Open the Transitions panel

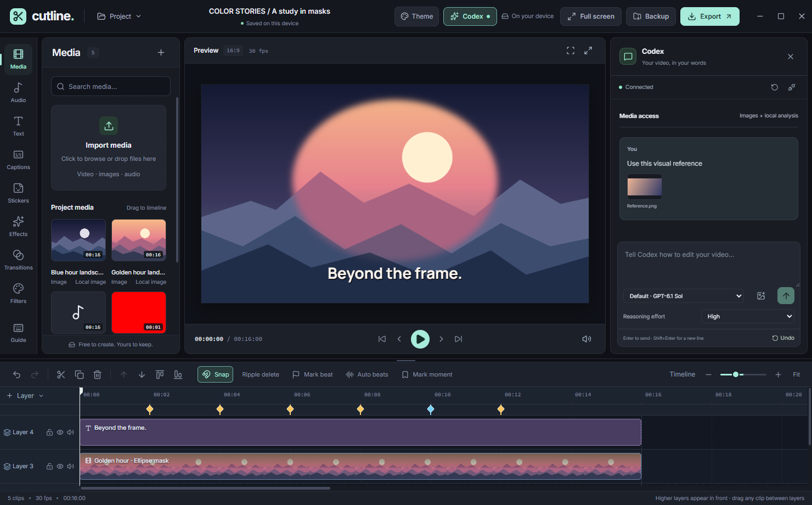(18, 260)
